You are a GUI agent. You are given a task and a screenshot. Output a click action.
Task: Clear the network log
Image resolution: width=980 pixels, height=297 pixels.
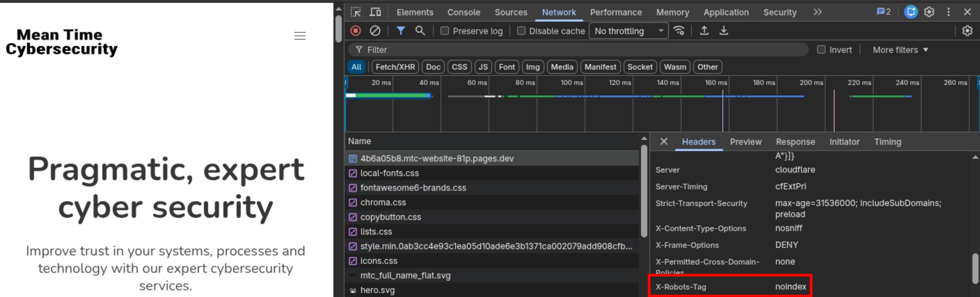[375, 31]
